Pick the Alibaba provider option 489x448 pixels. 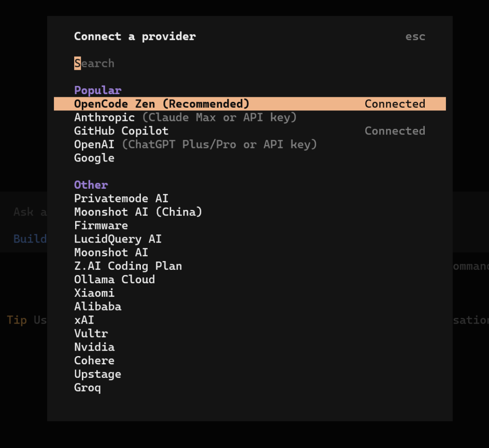pos(98,306)
